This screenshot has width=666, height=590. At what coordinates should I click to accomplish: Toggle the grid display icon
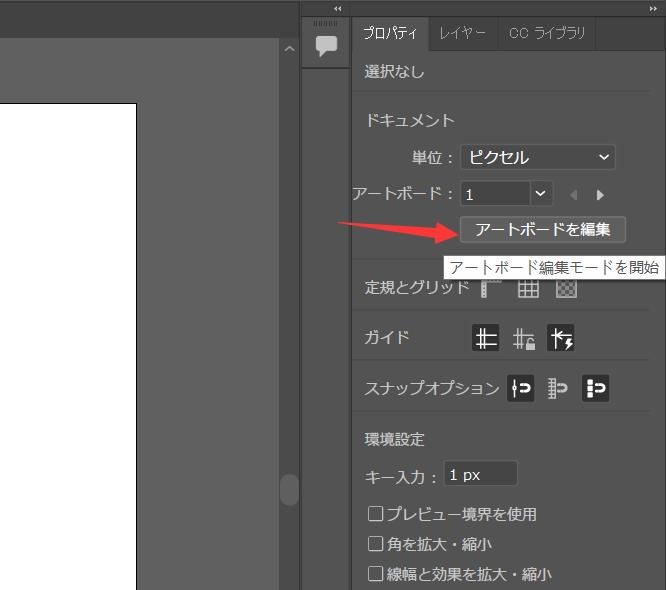pyautogui.click(x=528, y=288)
